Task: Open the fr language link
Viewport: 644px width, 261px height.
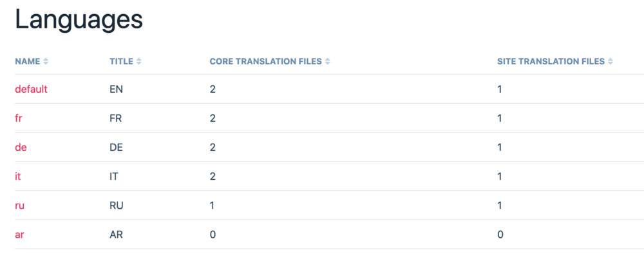Action: coord(19,119)
